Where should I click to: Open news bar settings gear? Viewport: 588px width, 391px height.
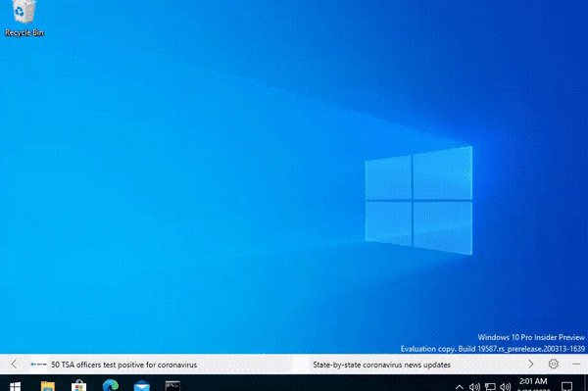(553, 364)
